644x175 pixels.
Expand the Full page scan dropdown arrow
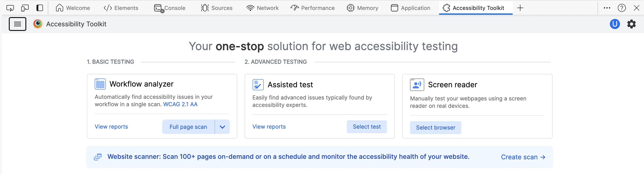(x=222, y=127)
